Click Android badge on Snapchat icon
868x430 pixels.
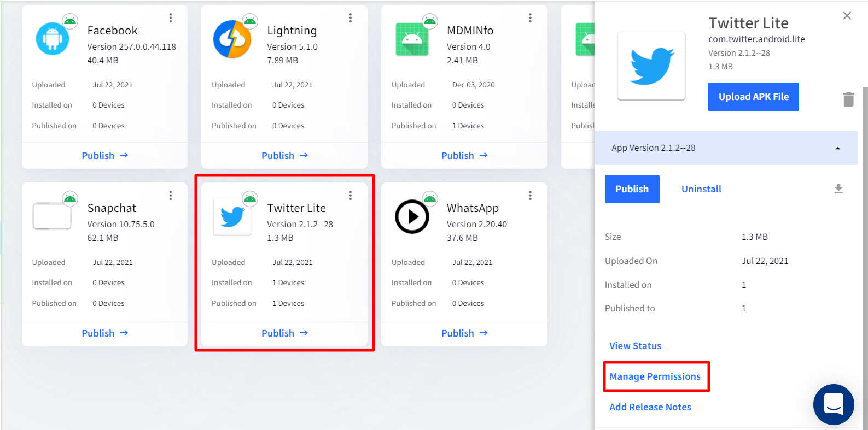point(70,199)
